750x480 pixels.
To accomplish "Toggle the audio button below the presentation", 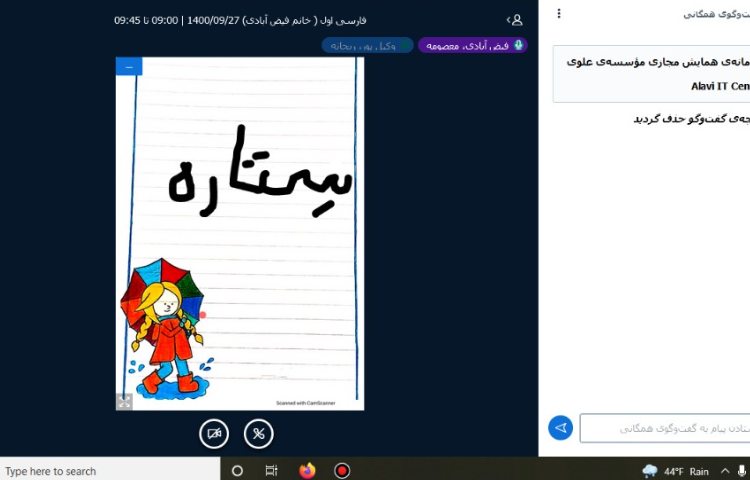I will click(x=259, y=434).
